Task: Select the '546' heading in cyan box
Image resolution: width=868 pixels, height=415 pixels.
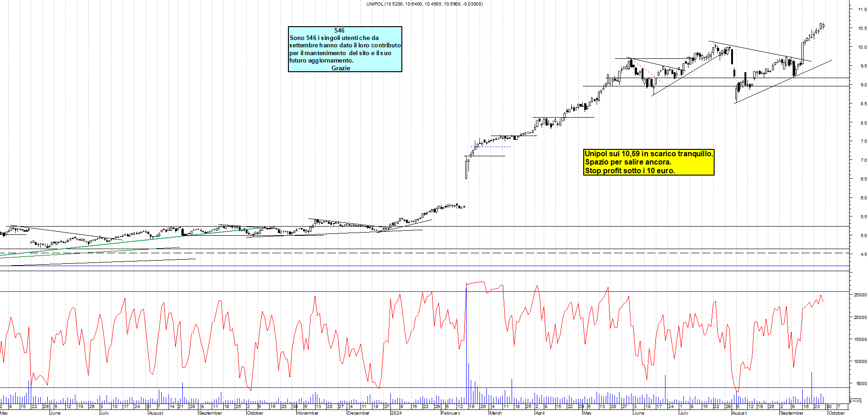Action: (339, 30)
